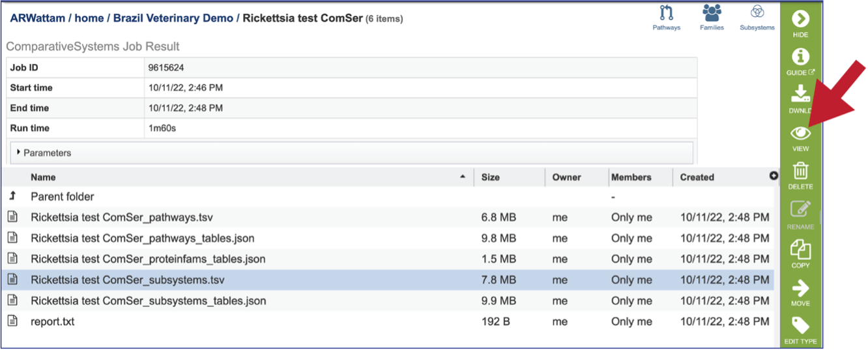
Task: Go to the Brazil Veterinary Demo folder
Action: click(x=173, y=18)
